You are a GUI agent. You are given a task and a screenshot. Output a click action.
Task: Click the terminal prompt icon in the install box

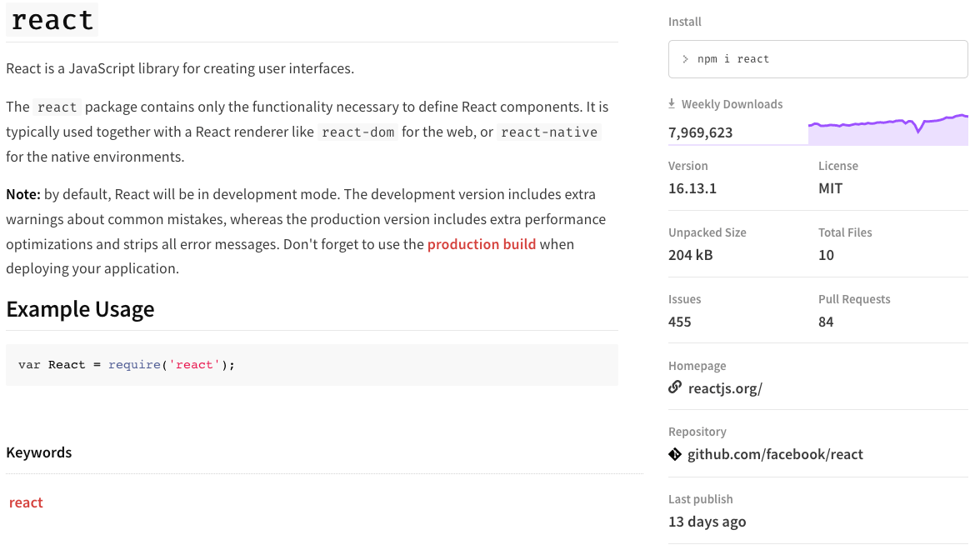click(687, 58)
